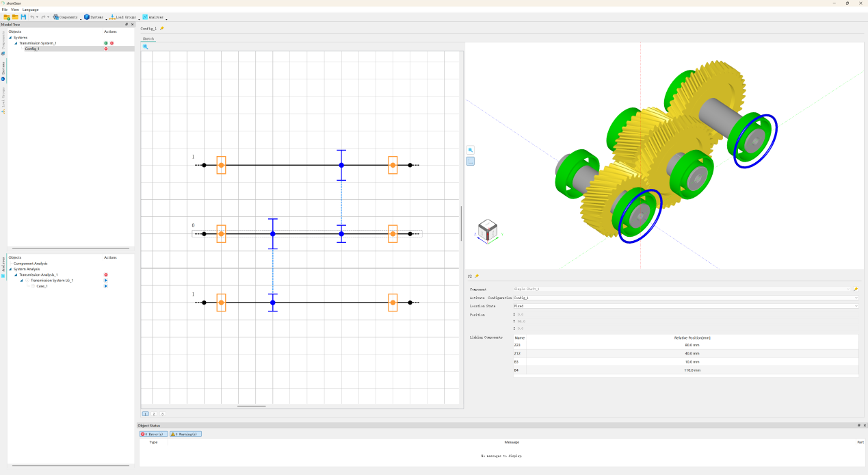Toggle the Errors filter button
868x475 pixels.
(153, 434)
